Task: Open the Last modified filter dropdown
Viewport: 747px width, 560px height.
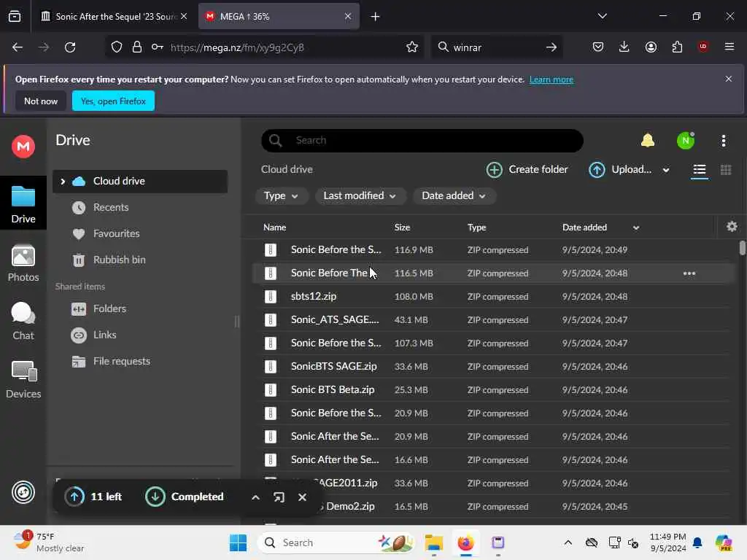Action: tap(360, 195)
